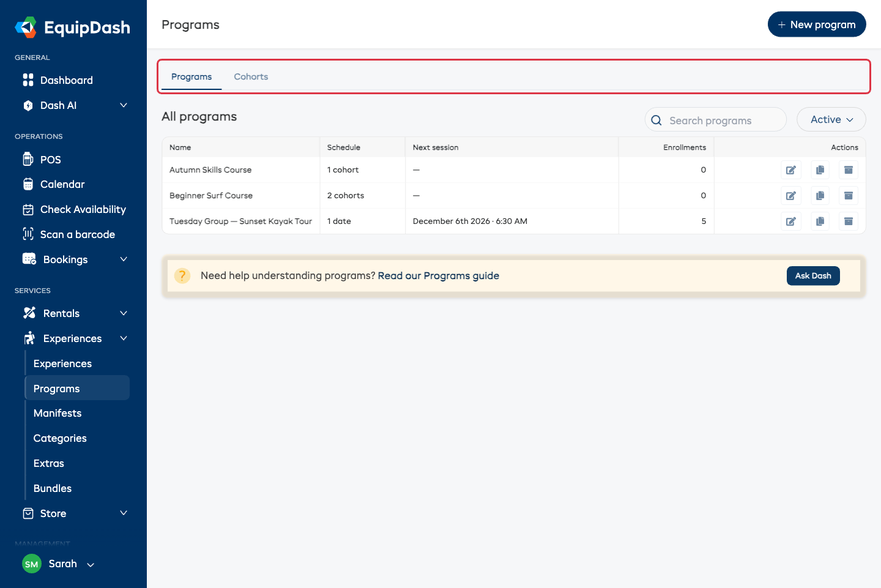This screenshot has width=881, height=588.
Task: Click the Beginner Surf Course name
Action: coord(211,196)
